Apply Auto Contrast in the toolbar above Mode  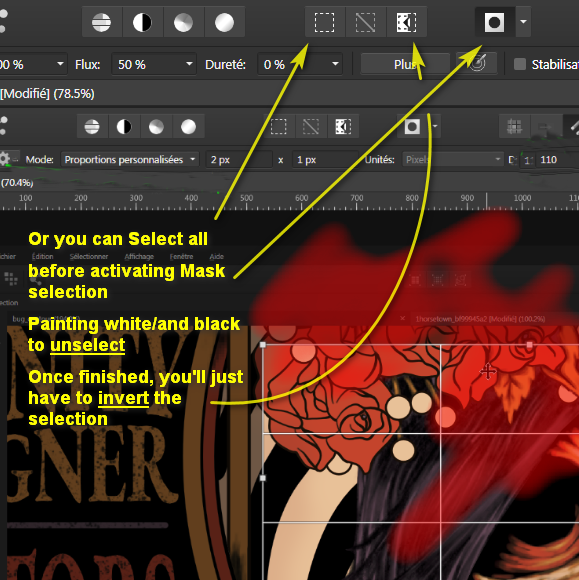point(124,127)
